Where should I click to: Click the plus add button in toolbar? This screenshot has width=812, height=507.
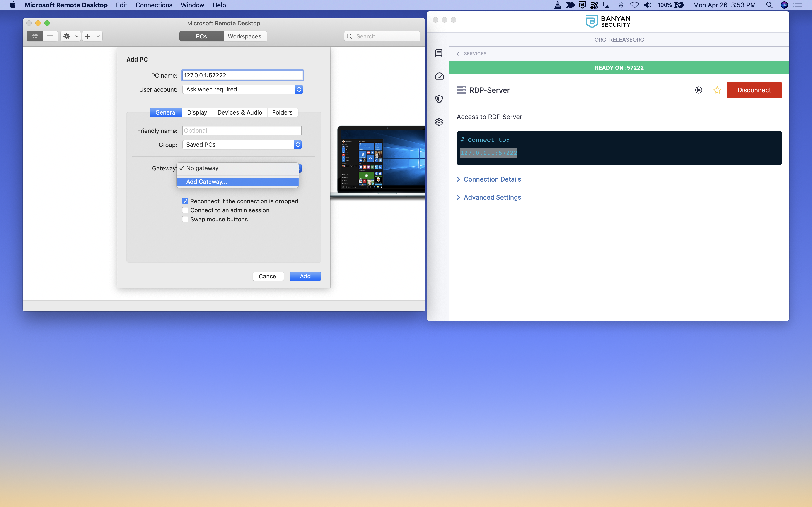click(88, 36)
